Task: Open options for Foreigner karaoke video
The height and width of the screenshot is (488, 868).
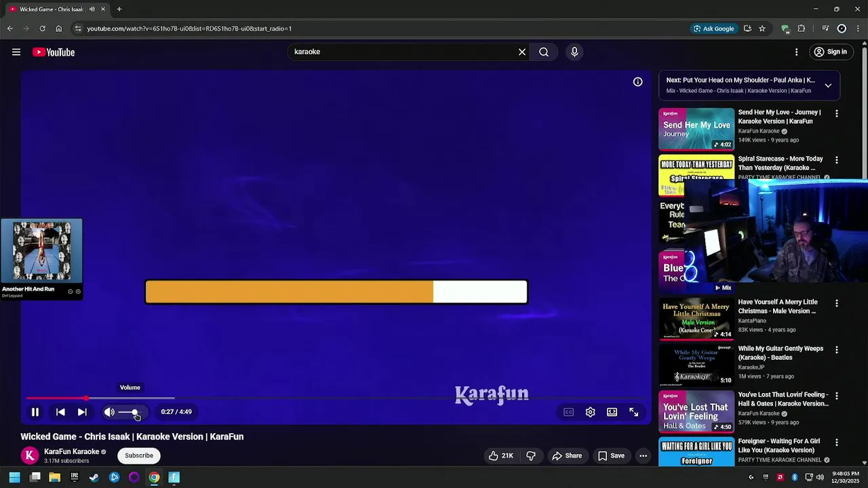Action: (x=836, y=443)
